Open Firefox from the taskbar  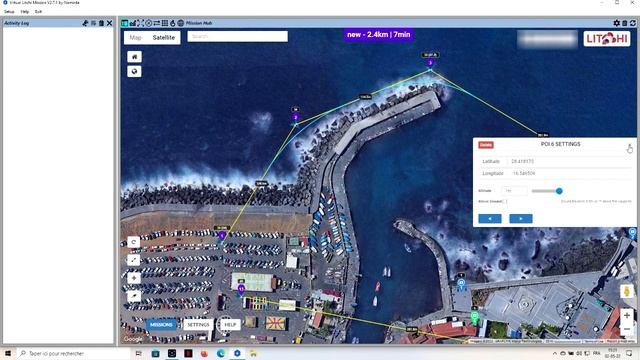(204, 353)
